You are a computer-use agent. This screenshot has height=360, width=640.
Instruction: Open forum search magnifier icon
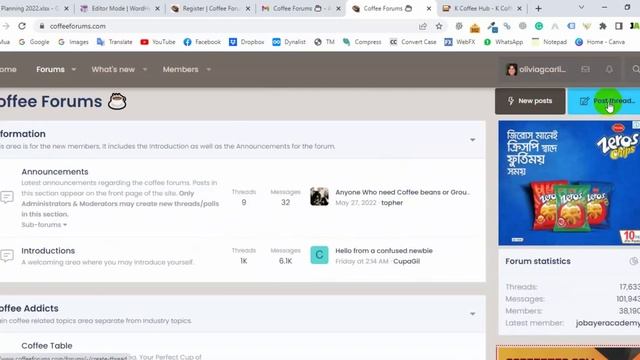pos(636,69)
